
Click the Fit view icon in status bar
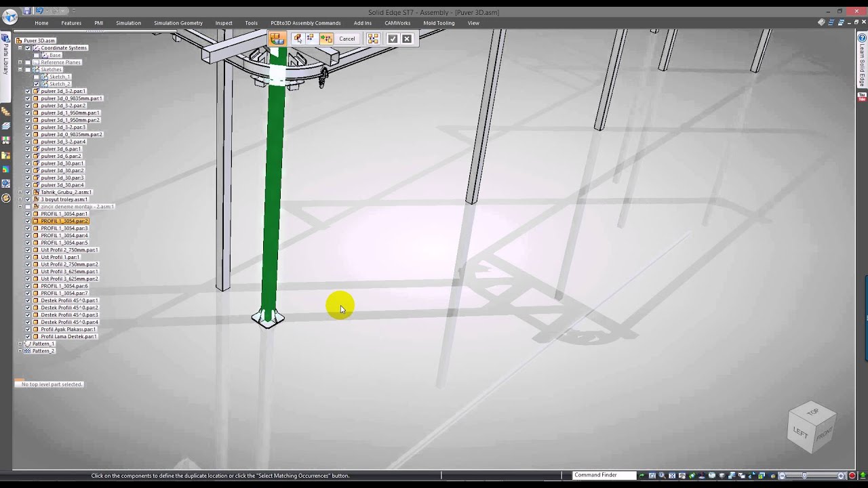pos(672,476)
